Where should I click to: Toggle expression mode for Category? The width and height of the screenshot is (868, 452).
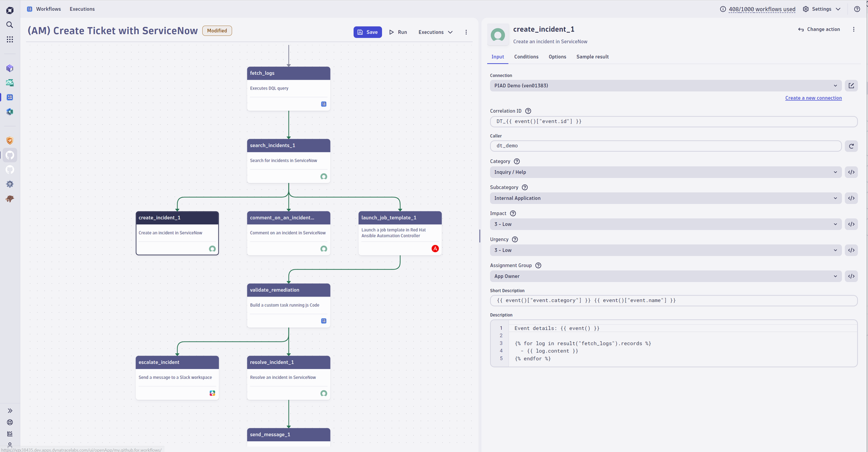point(851,172)
